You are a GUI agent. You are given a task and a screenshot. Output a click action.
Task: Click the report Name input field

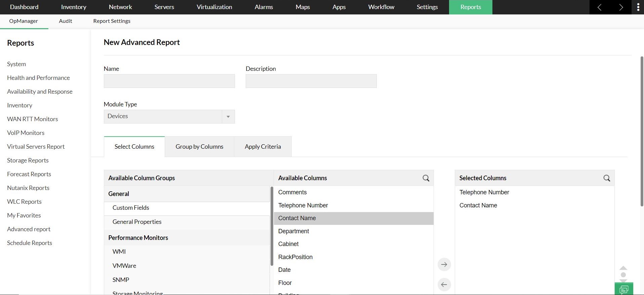point(169,81)
